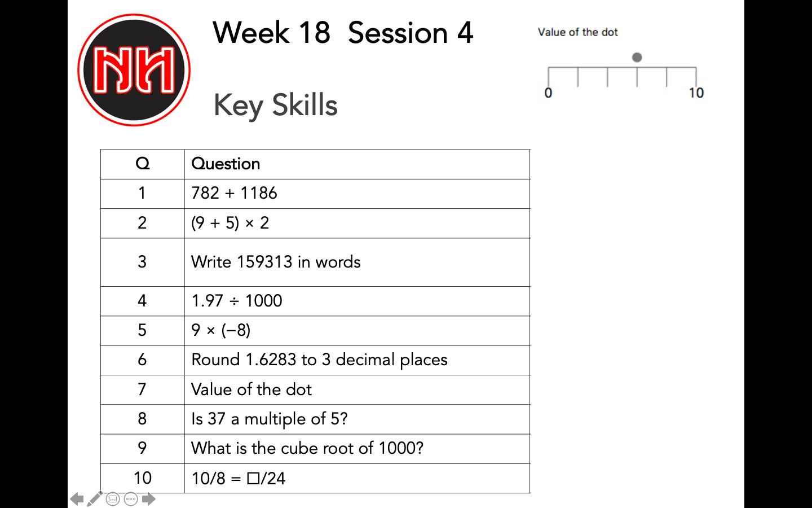Toggle the subtitles button
Image resolution: width=812 pixels, height=508 pixels.
point(113,499)
